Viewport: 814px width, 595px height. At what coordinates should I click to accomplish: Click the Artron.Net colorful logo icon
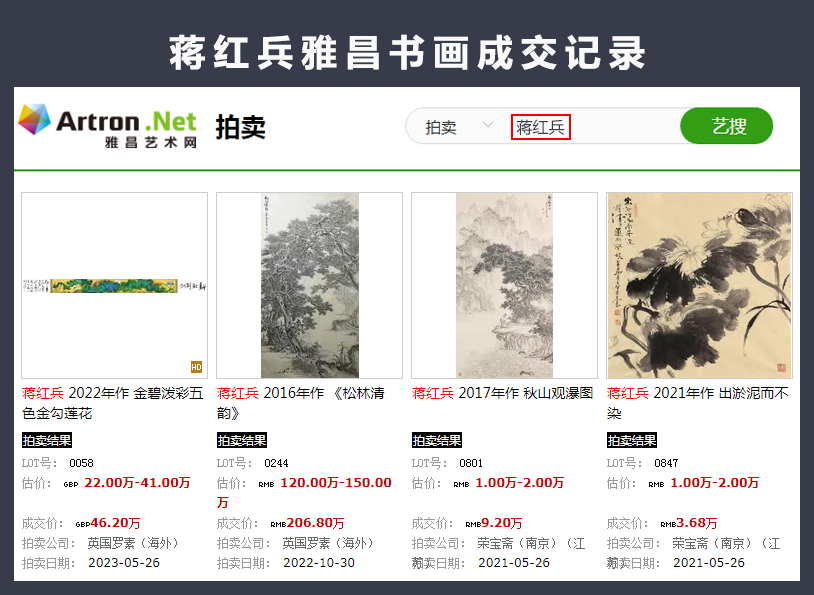click(x=34, y=119)
